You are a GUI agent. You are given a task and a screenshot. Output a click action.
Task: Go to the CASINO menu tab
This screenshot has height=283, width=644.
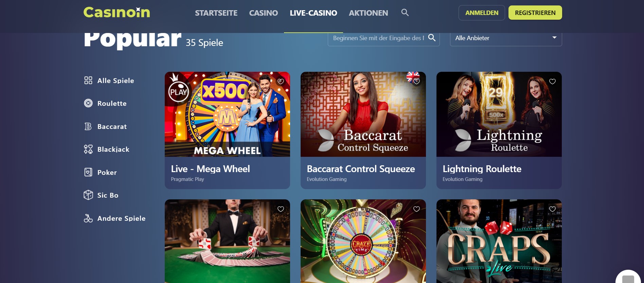pos(264,13)
